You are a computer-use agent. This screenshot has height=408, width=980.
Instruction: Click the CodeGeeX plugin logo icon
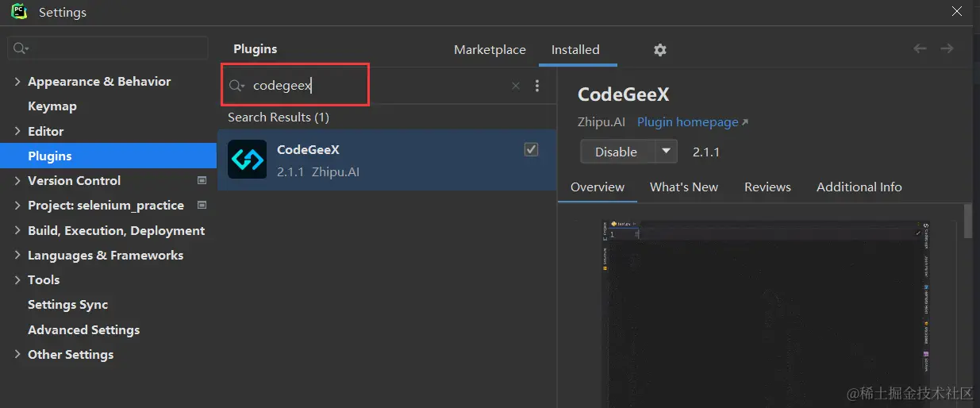[x=247, y=160]
